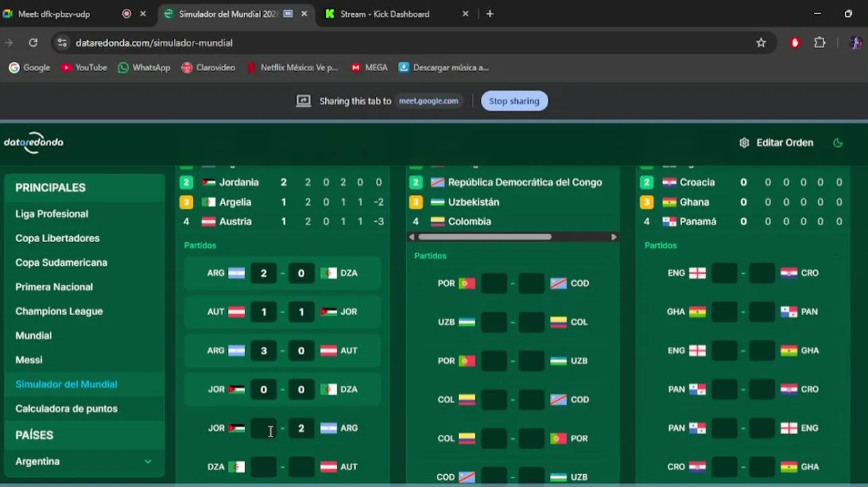The image size is (868, 487).
Task: Click ENG score field in ENG vs CRO
Action: tap(724, 273)
